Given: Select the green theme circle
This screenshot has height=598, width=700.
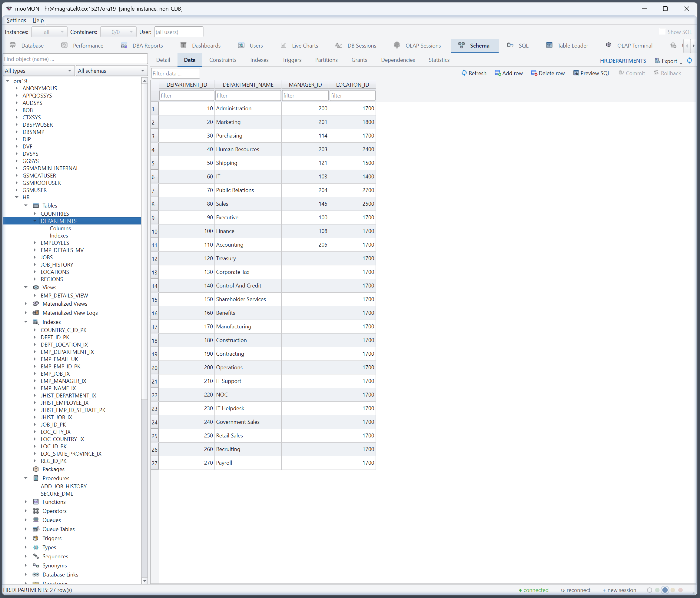Looking at the screenshot, I should [657, 590].
